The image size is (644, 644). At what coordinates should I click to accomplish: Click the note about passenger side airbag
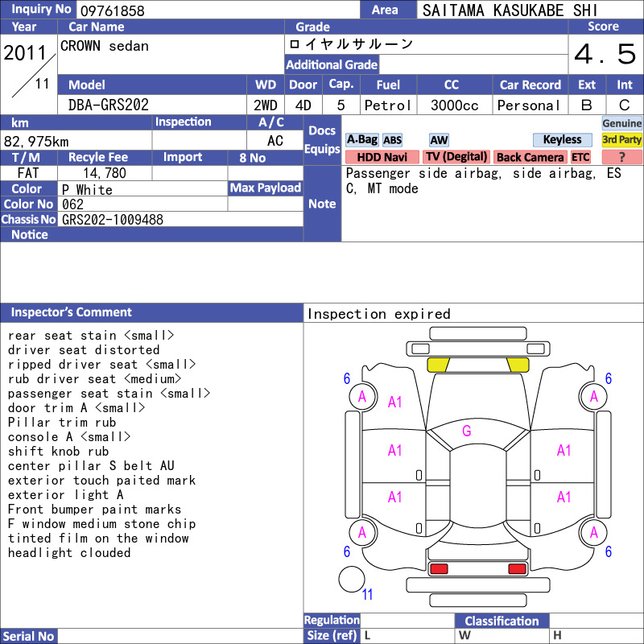(484, 180)
